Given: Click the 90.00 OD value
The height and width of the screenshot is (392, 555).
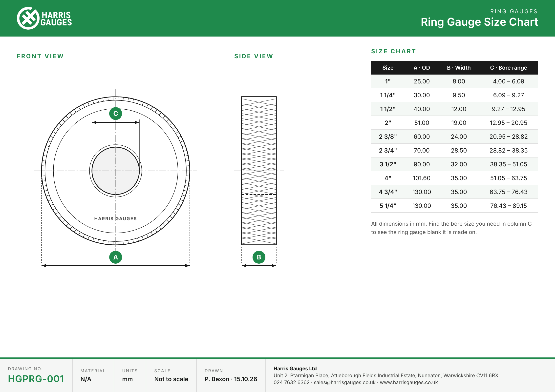Looking at the screenshot, I should click(x=422, y=164).
